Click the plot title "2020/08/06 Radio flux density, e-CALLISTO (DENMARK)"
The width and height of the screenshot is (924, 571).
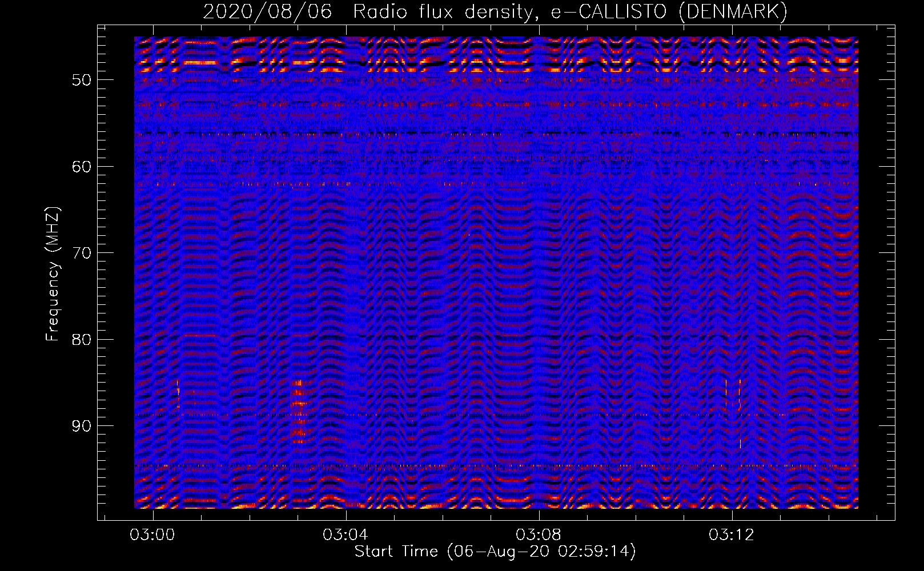pyautogui.click(x=495, y=12)
